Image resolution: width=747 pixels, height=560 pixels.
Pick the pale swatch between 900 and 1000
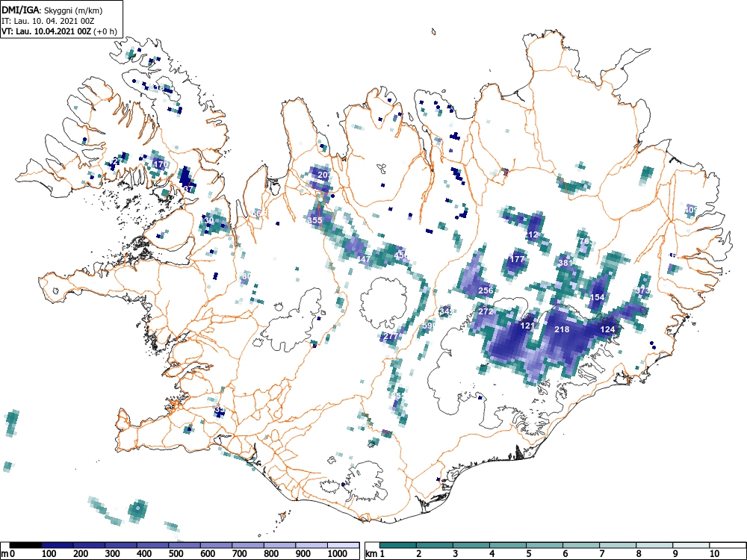tap(311, 545)
